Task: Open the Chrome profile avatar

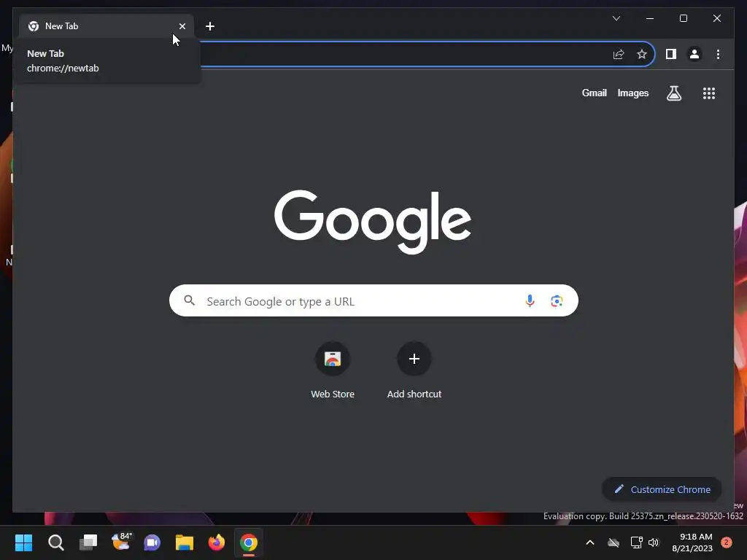Action: coord(694,54)
